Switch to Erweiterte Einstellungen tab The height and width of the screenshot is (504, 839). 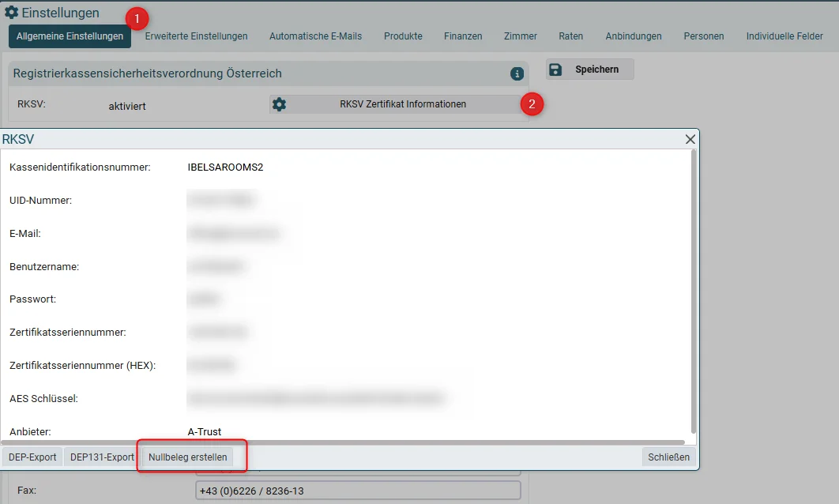click(197, 36)
